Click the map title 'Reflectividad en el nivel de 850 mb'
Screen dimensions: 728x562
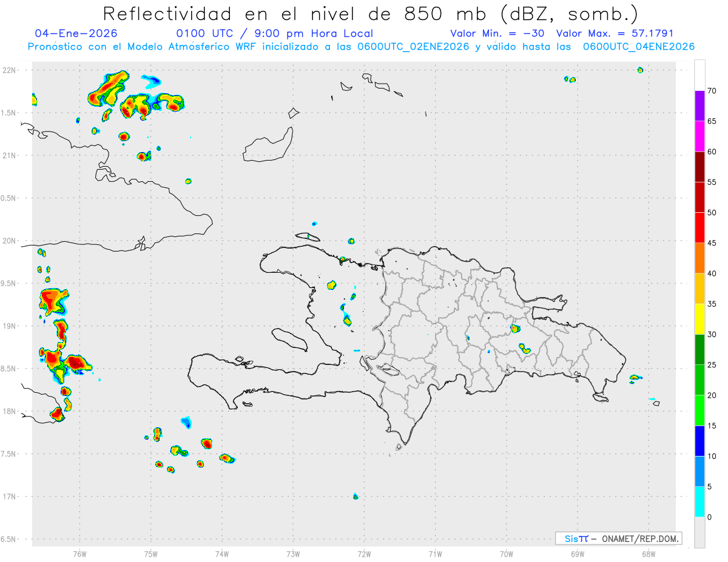(297, 13)
